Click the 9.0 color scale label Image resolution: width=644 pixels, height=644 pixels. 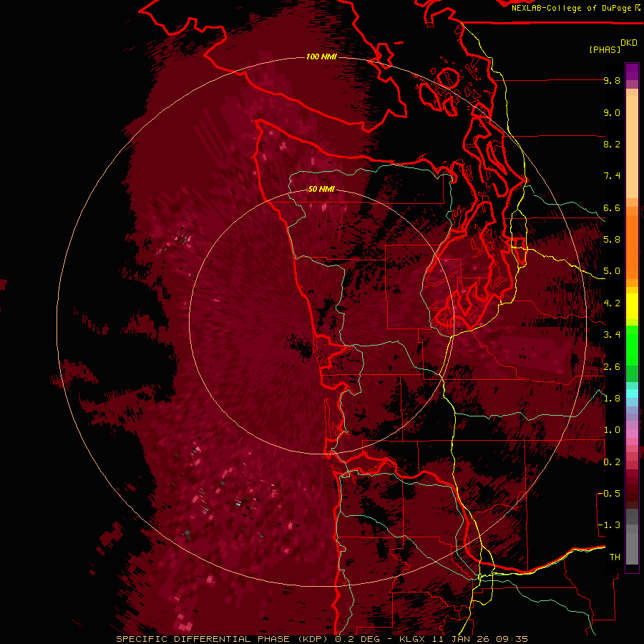[612, 112]
